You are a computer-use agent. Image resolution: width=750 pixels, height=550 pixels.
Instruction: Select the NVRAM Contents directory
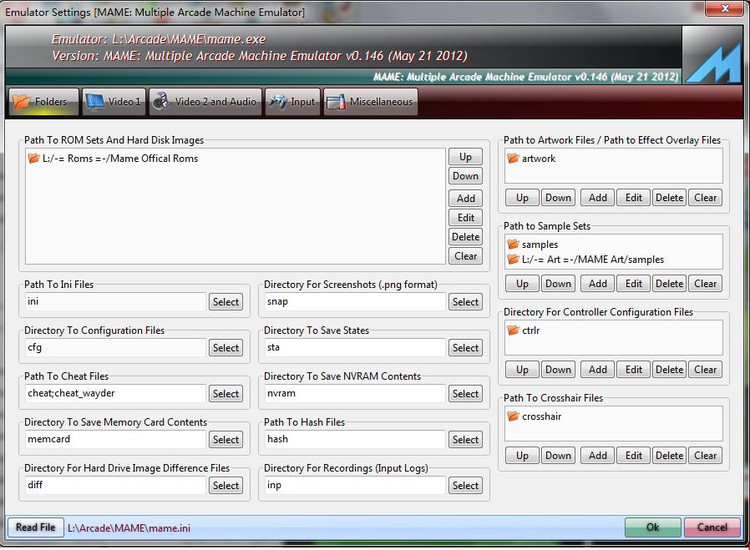click(x=465, y=394)
